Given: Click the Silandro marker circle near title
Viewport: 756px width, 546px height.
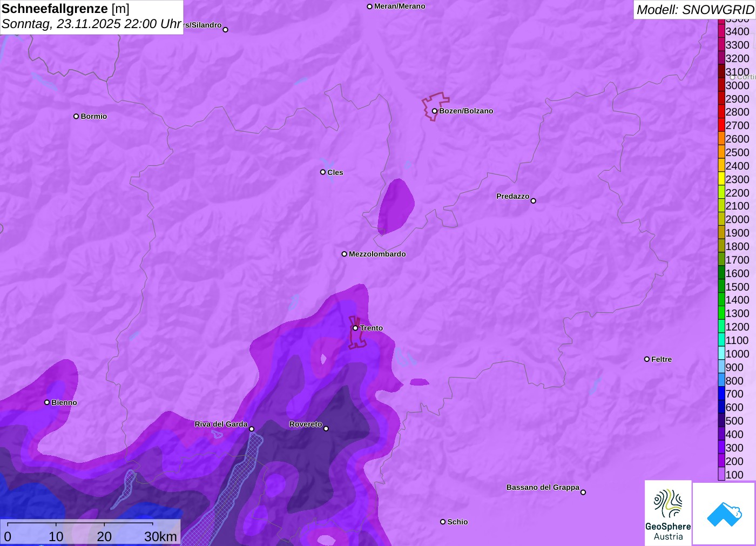Looking at the screenshot, I should click(226, 30).
